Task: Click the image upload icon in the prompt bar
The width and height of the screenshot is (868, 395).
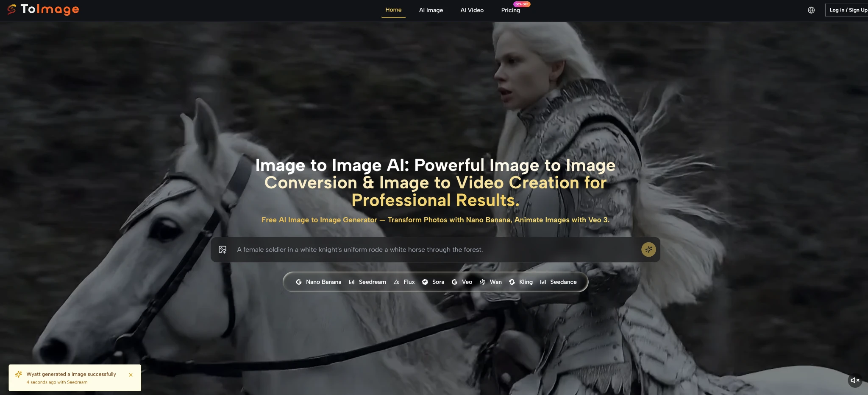Action: (223, 249)
